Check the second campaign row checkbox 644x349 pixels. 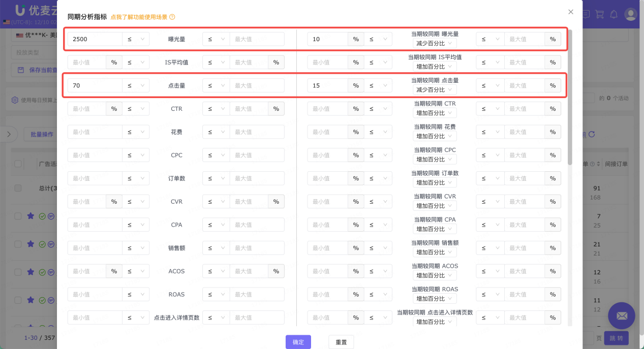coord(18,244)
